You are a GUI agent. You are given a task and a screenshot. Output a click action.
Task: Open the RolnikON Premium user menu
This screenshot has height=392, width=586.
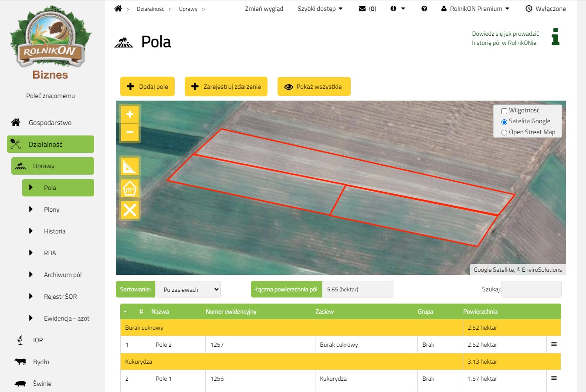coord(475,9)
